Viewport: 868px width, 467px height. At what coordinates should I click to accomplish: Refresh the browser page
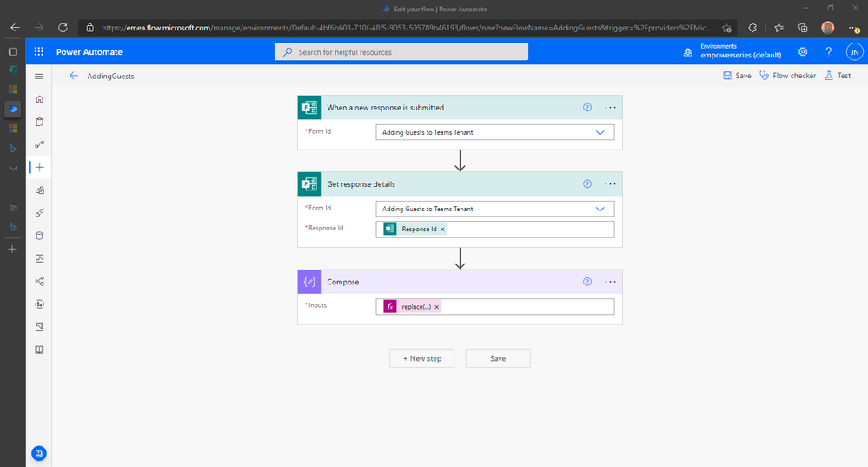tap(63, 27)
